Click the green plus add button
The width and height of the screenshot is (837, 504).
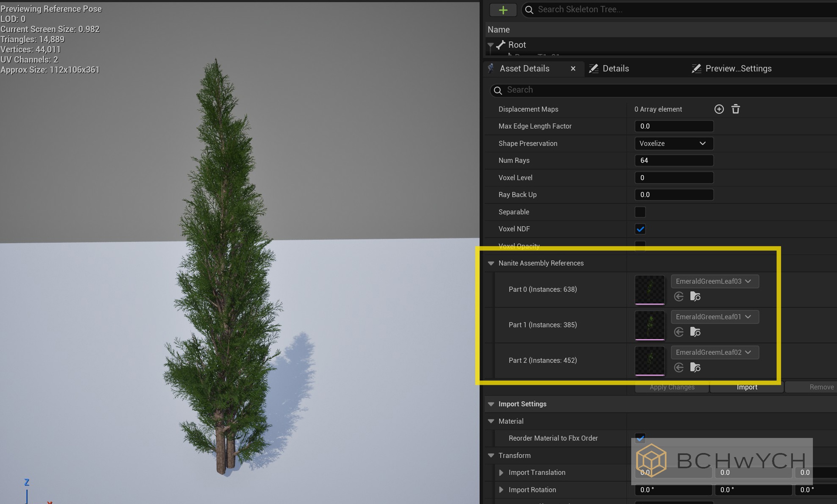click(x=503, y=10)
